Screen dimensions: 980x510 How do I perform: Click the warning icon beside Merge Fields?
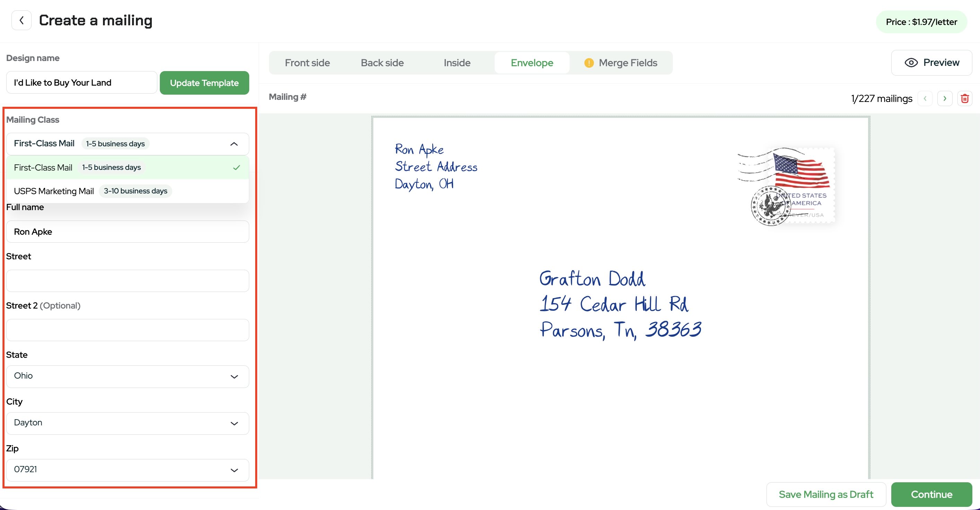coord(589,63)
